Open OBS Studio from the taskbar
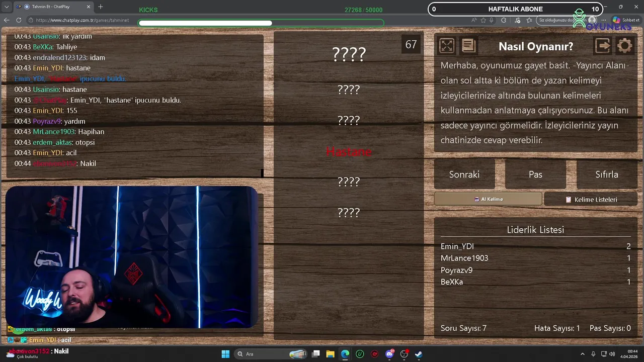The width and height of the screenshot is (644, 362). point(404,354)
